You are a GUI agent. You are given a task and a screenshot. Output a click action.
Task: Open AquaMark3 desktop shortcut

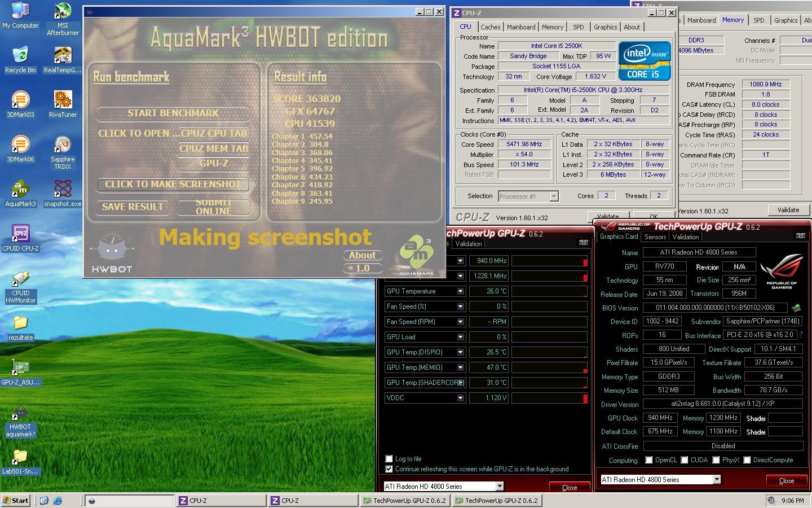coord(20,194)
